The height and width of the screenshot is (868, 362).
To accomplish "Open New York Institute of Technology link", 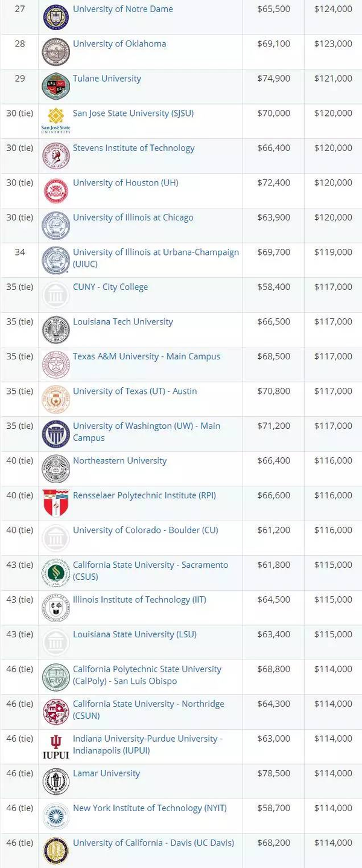I will tap(146, 808).
